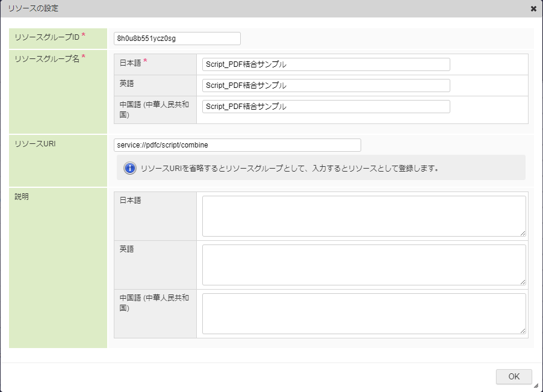Click the blue info icon beside URI hint
Image resolution: width=543 pixels, height=392 pixels.
[x=130, y=168]
